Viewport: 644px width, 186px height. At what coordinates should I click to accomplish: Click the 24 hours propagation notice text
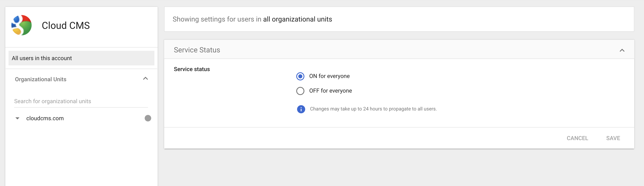pos(373,109)
